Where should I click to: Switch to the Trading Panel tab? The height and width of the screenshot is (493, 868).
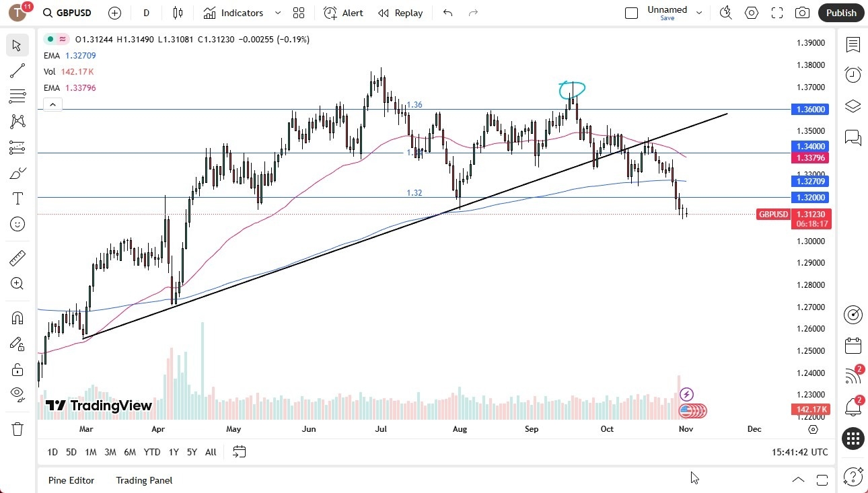143,480
